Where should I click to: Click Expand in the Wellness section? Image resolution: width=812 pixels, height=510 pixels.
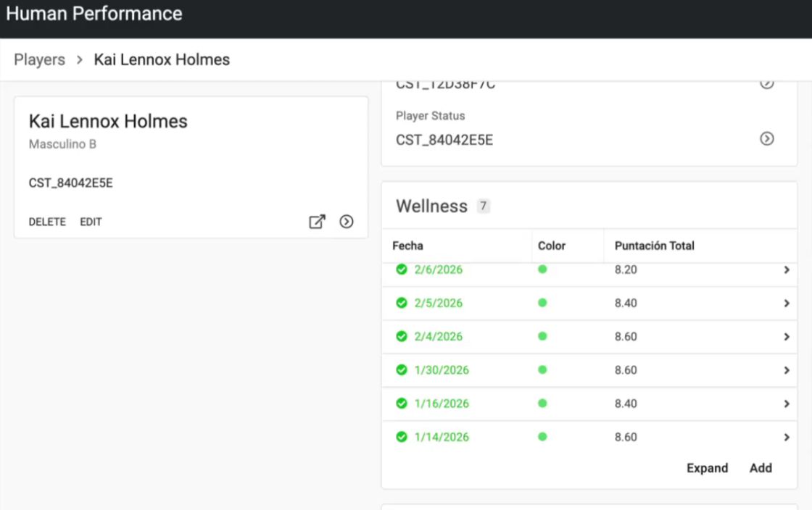(707, 468)
